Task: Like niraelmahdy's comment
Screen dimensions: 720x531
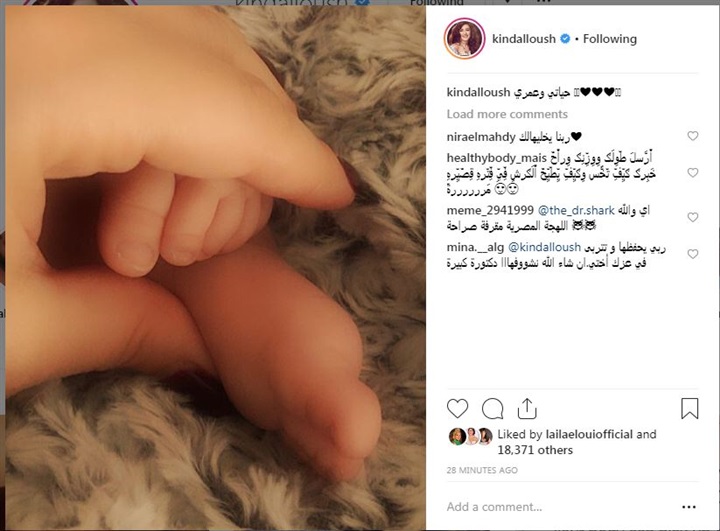Action: [x=693, y=136]
